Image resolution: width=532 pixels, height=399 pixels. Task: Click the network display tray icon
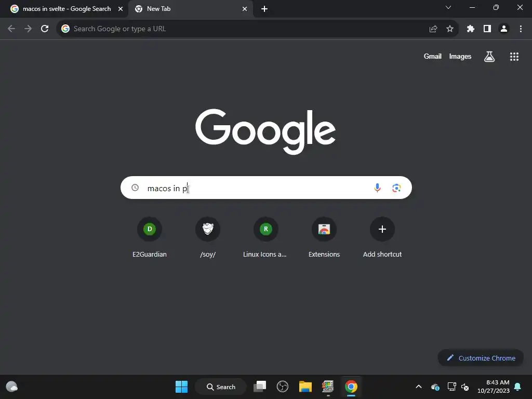451,387
